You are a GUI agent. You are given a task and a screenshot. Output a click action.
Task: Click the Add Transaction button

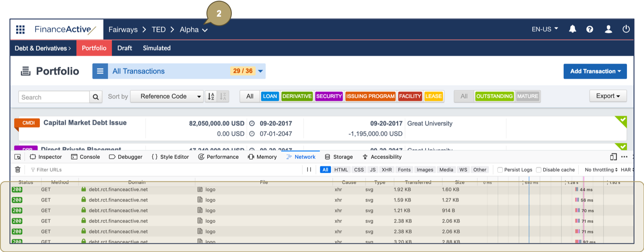pyautogui.click(x=595, y=71)
